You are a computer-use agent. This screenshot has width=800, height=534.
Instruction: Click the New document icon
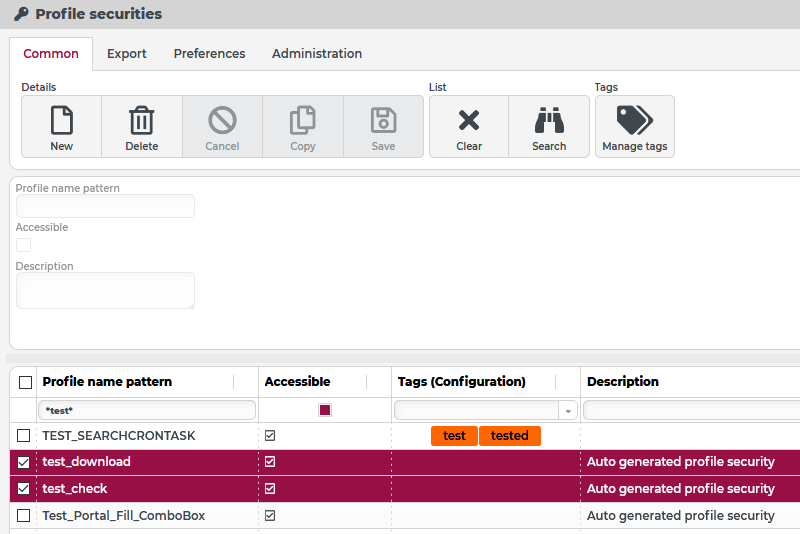click(61, 121)
